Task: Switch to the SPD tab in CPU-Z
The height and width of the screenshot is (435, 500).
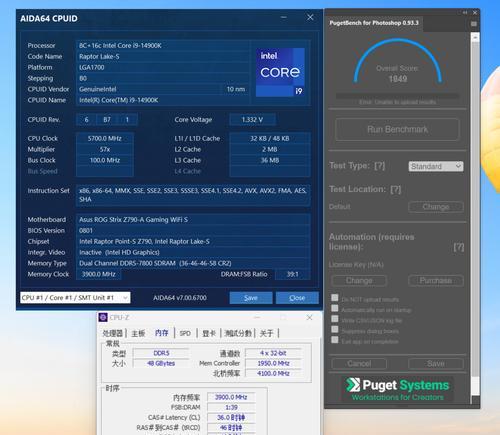Action: click(185, 333)
